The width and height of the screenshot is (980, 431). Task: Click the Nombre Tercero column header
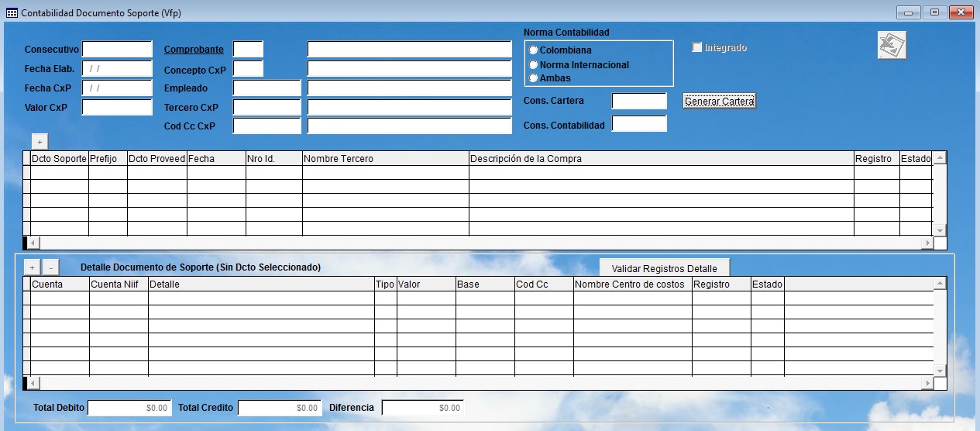(386, 158)
